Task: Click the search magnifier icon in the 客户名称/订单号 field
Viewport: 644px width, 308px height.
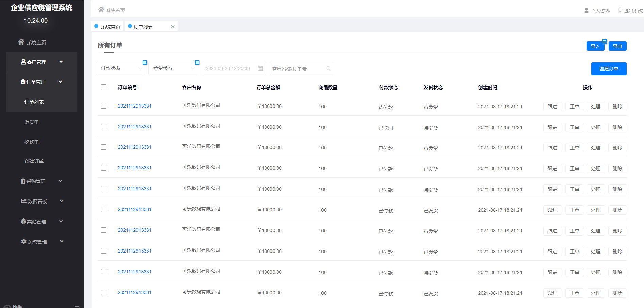Action: (x=328, y=68)
